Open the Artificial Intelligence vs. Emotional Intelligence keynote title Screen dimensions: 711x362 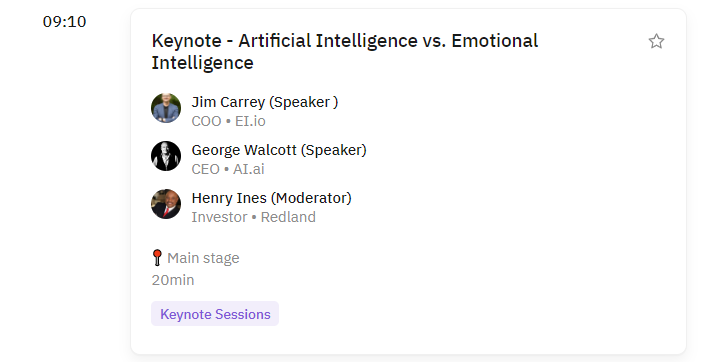(x=345, y=51)
